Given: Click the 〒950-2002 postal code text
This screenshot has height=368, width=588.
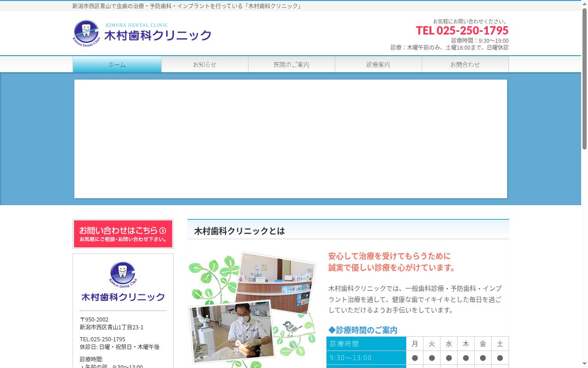Looking at the screenshot, I should pos(94,319).
